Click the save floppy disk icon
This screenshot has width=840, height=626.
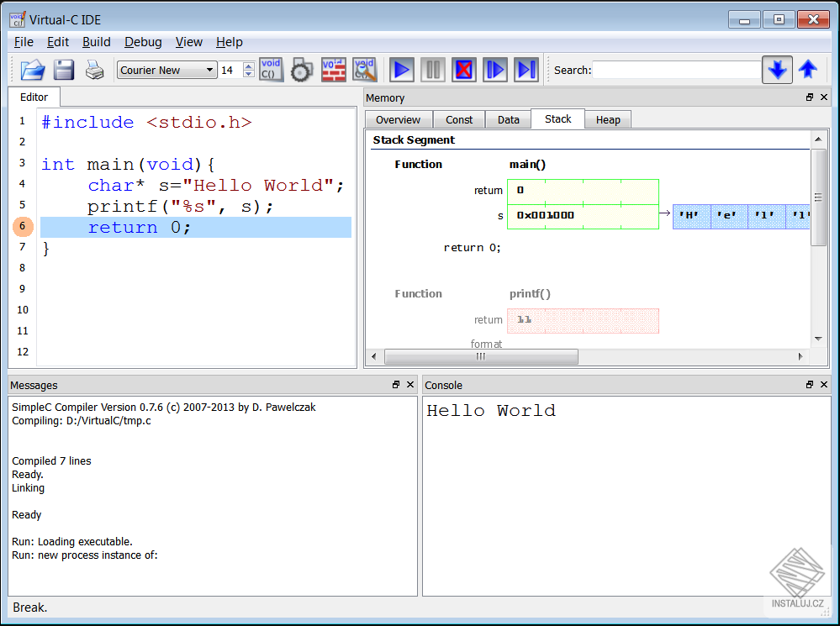(x=64, y=70)
